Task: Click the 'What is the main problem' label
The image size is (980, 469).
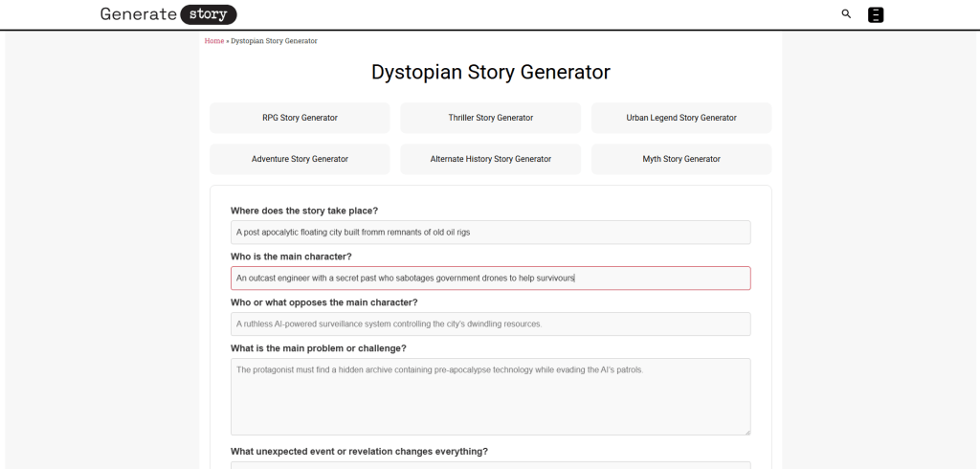Action: [x=319, y=348]
